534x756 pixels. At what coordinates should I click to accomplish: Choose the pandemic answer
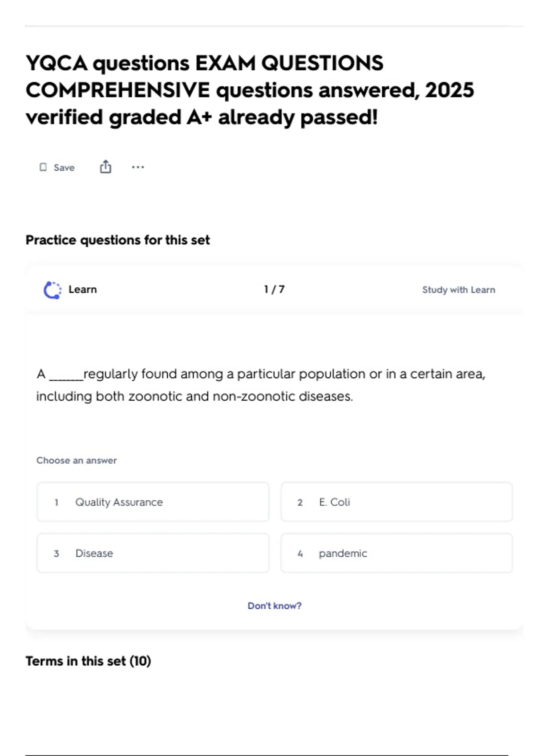point(396,553)
